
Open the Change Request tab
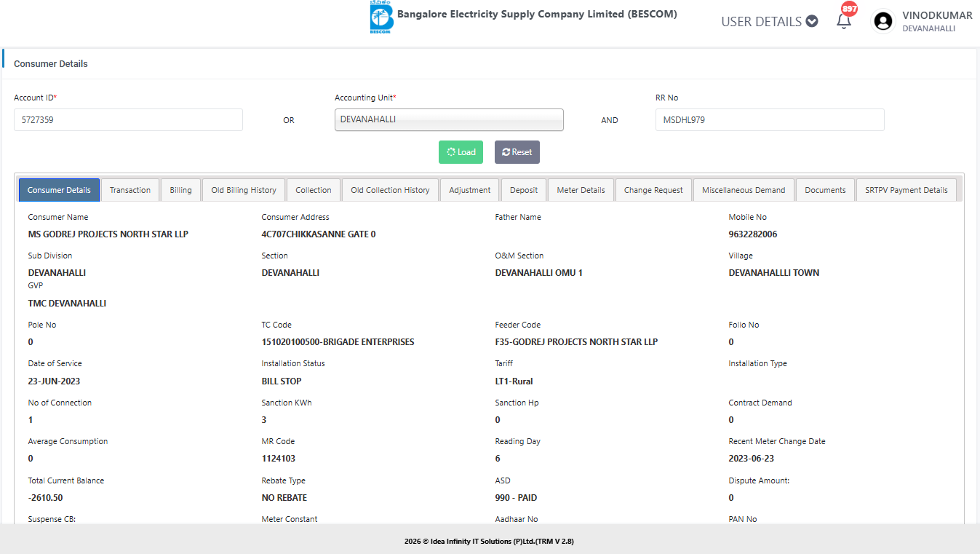click(653, 190)
